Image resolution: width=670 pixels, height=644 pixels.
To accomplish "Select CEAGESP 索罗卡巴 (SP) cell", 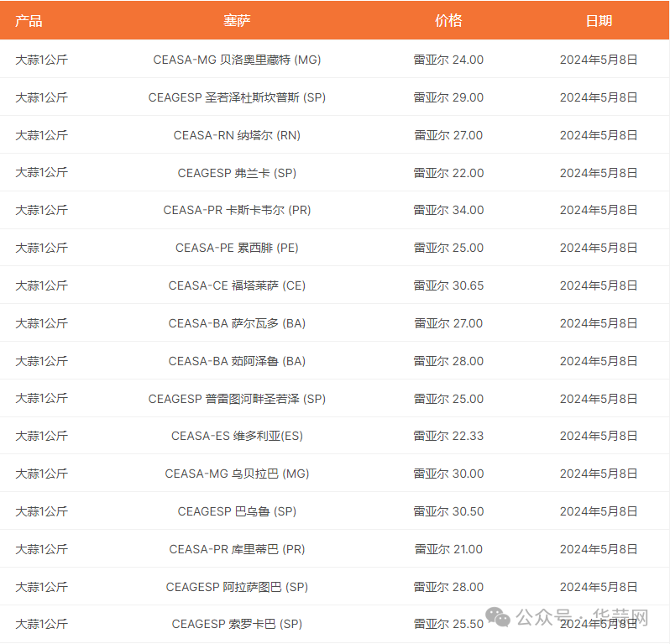I will 237,624.
